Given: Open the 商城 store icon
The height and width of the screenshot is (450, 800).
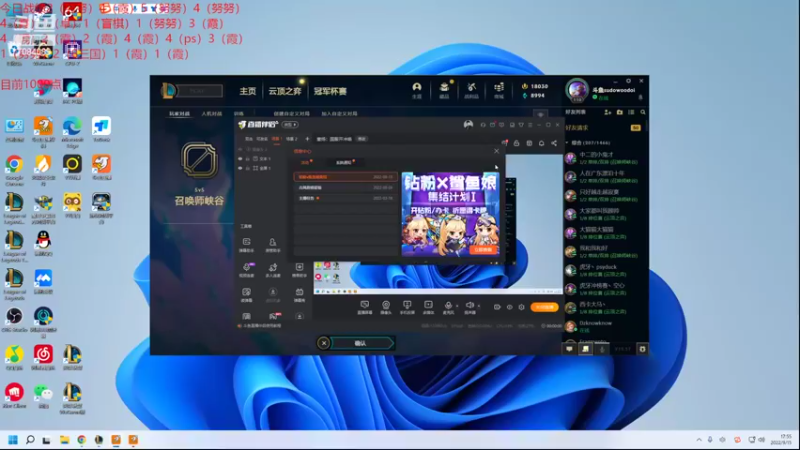Looking at the screenshot, I should click(x=499, y=89).
